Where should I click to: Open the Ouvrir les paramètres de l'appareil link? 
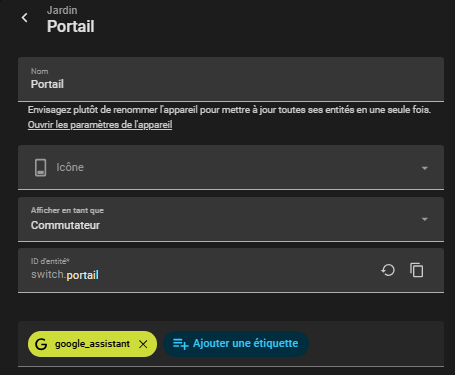(100, 125)
